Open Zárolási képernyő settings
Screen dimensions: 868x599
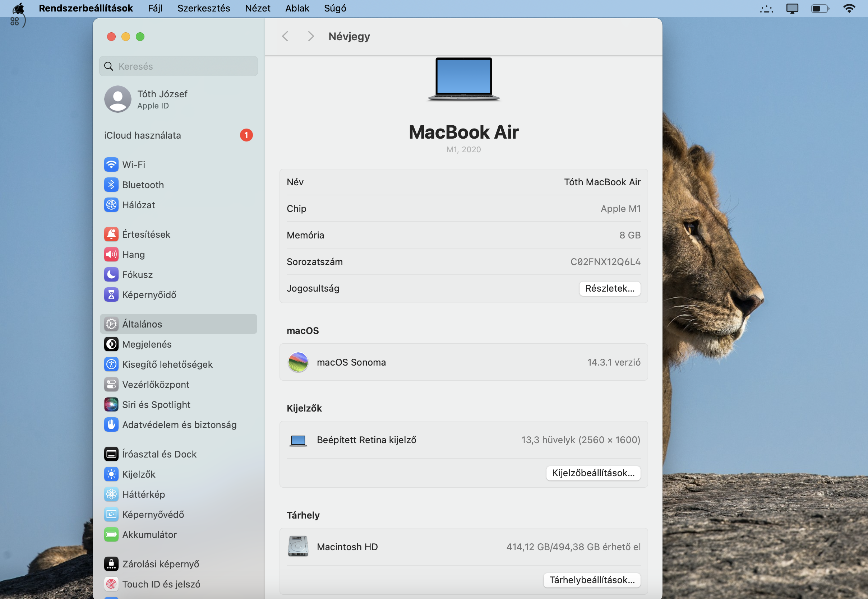(178, 564)
